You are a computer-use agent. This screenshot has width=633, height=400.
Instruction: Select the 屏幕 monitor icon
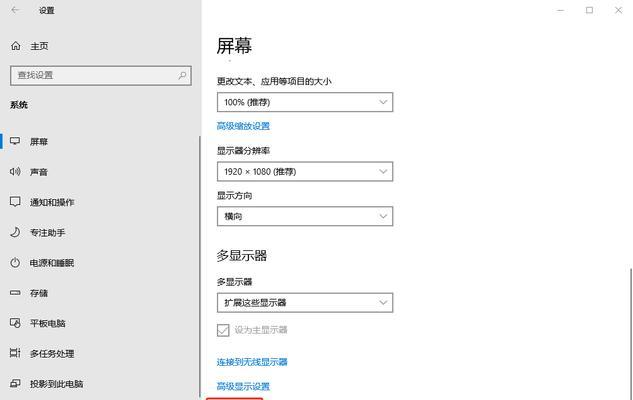[x=15, y=141]
